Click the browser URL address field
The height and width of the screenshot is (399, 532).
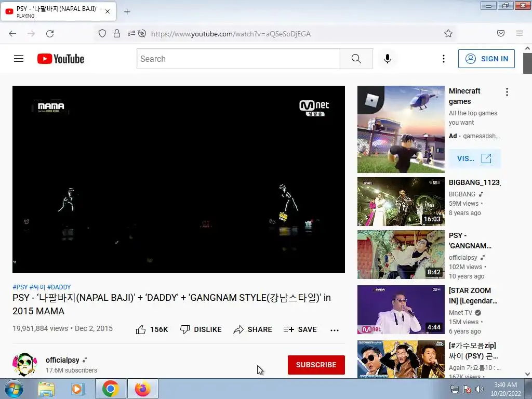pos(231,34)
